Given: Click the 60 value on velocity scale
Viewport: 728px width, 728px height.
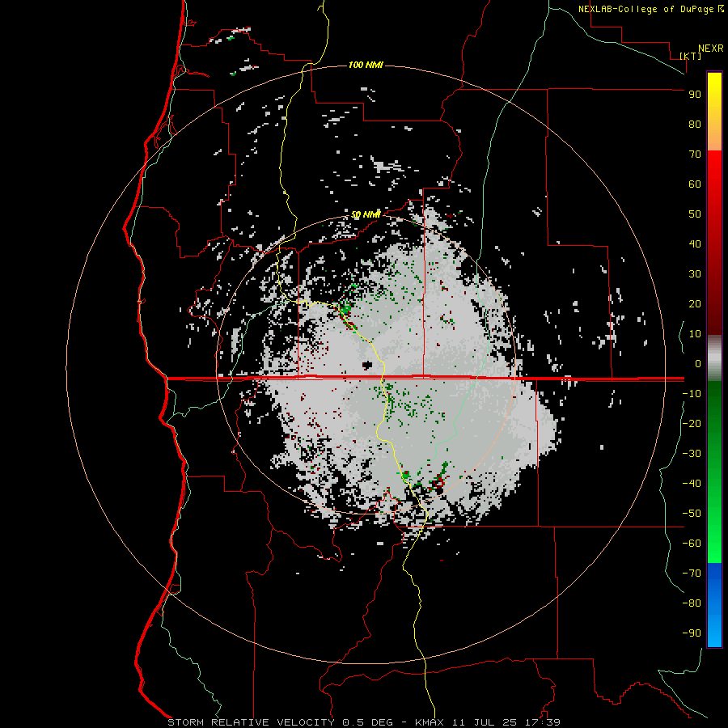Looking at the screenshot, I should pos(695,184).
